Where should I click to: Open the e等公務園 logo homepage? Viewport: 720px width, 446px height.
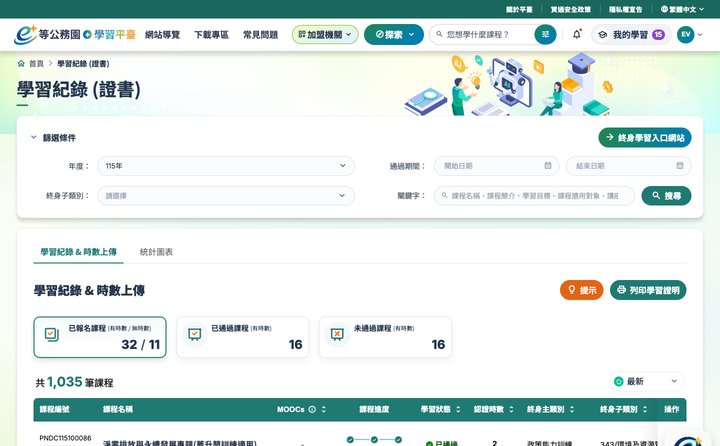point(75,34)
